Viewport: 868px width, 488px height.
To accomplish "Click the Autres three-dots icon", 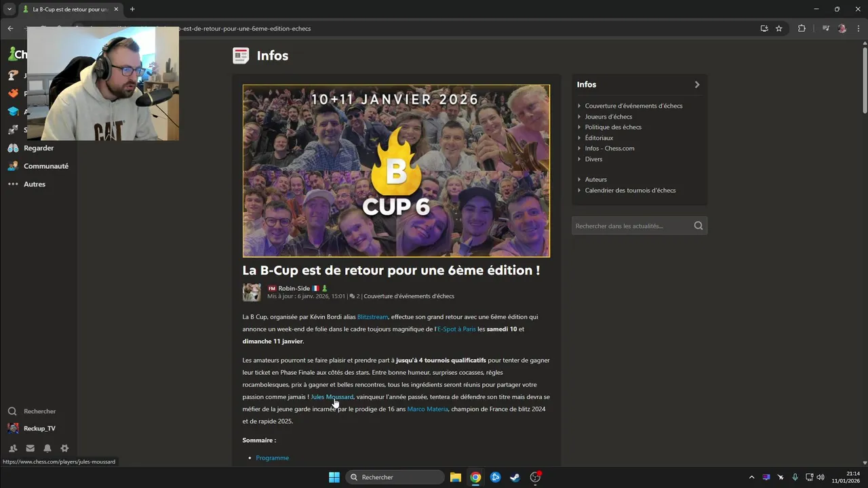I will 13,184.
